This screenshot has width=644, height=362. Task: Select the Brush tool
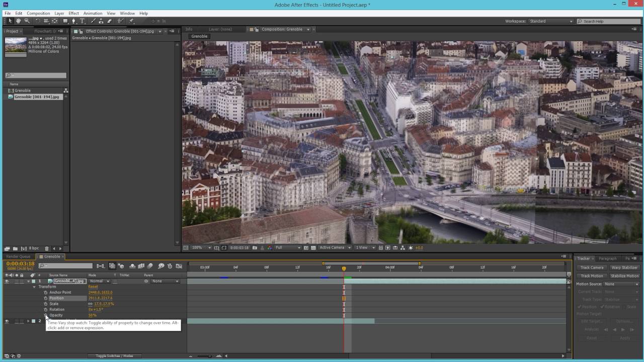click(x=93, y=21)
